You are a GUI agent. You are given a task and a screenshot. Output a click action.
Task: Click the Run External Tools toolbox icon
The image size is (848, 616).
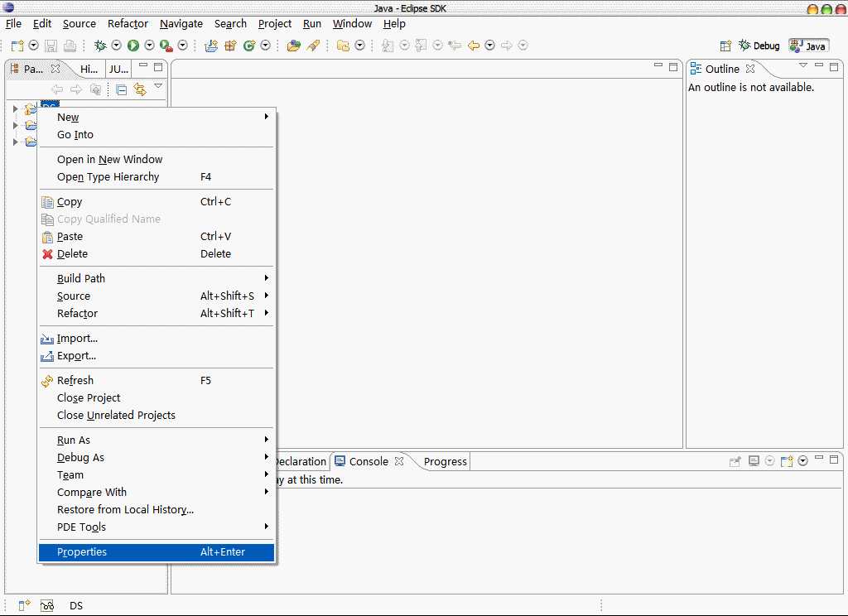tap(166, 46)
